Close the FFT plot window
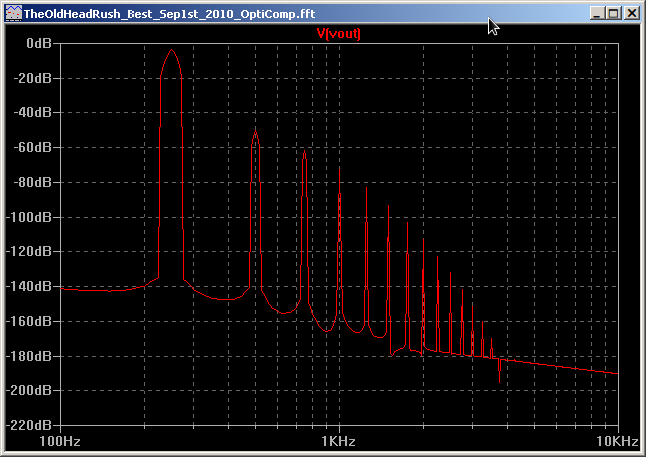The image size is (646, 457). [632, 13]
